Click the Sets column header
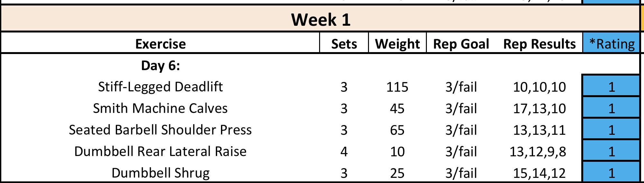Viewport: 644px width, 183px height. coord(344,44)
